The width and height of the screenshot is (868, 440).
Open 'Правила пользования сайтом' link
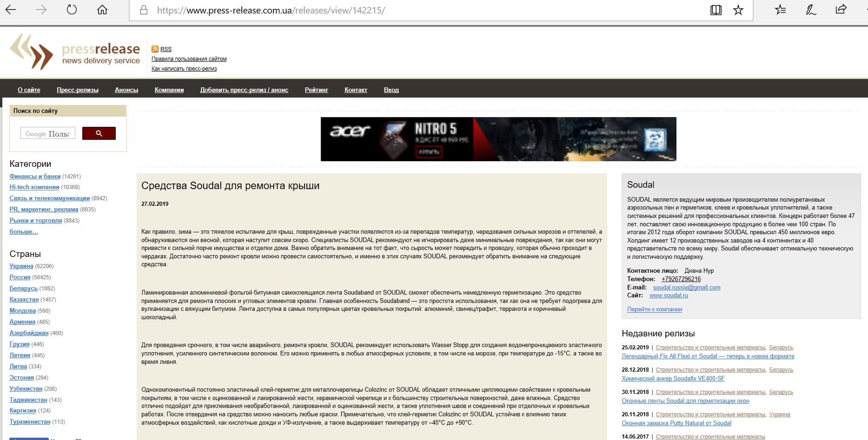(189, 59)
